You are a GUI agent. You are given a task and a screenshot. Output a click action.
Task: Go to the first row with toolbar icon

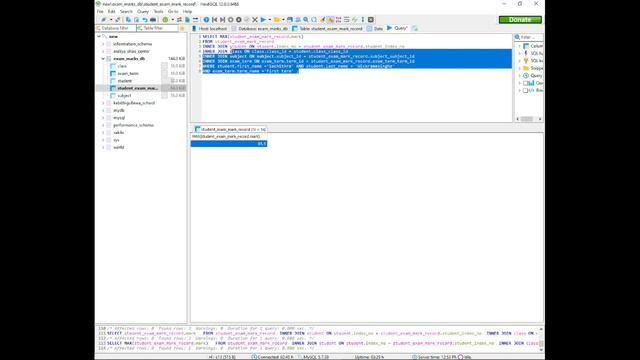(214, 20)
